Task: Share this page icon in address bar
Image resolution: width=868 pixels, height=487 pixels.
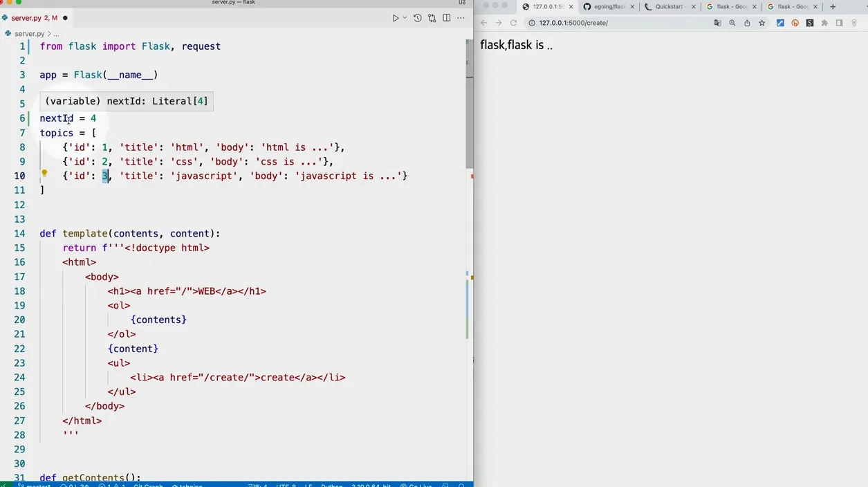Action: coord(747,23)
